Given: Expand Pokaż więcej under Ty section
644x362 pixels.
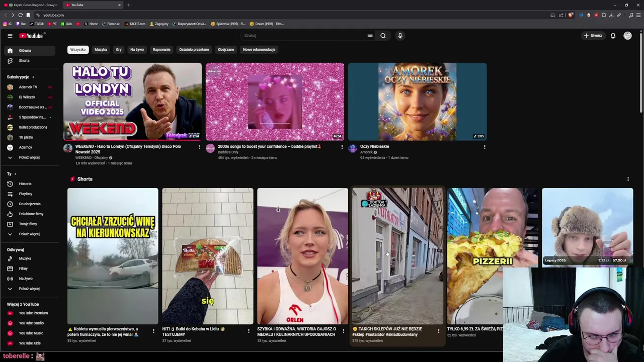Looking at the screenshot, I should [x=30, y=234].
